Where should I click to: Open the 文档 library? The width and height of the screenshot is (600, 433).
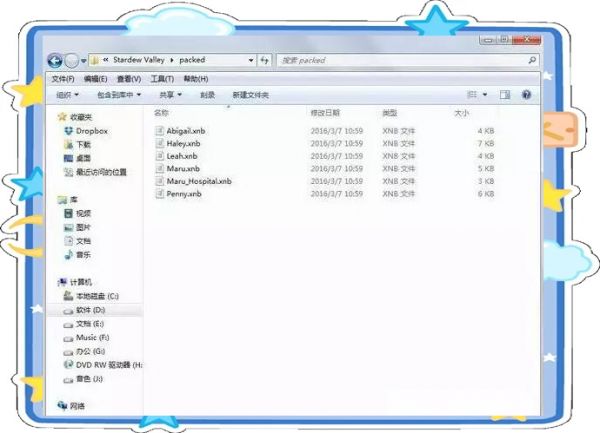coord(78,241)
